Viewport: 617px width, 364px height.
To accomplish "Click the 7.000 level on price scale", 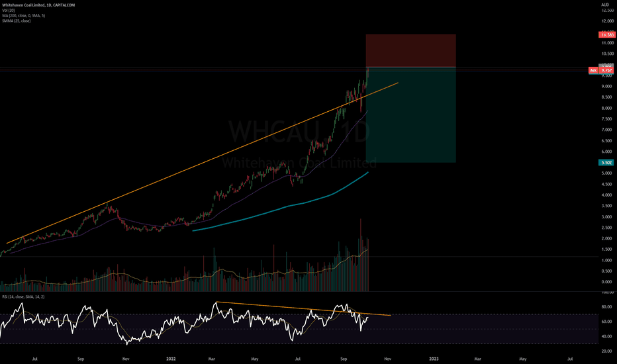I will pyautogui.click(x=606, y=130).
